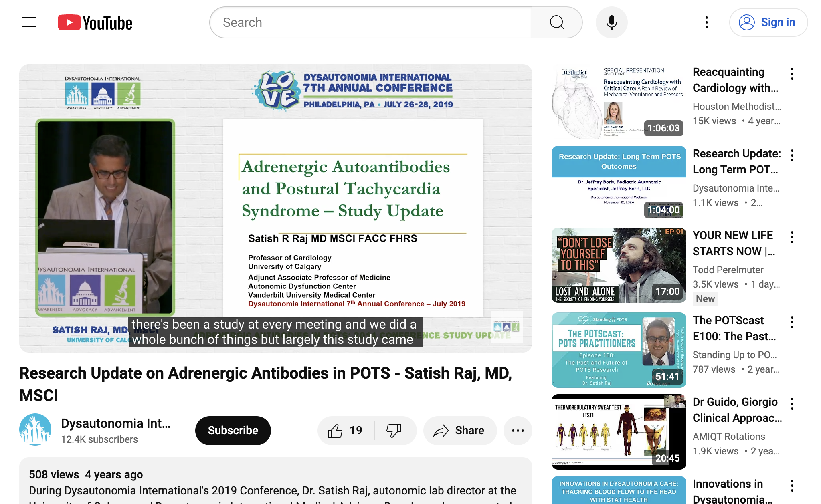Screen dimensions: 821x504
Task: Click AMIQT Rotations channel name
Action: pyautogui.click(x=729, y=437)
